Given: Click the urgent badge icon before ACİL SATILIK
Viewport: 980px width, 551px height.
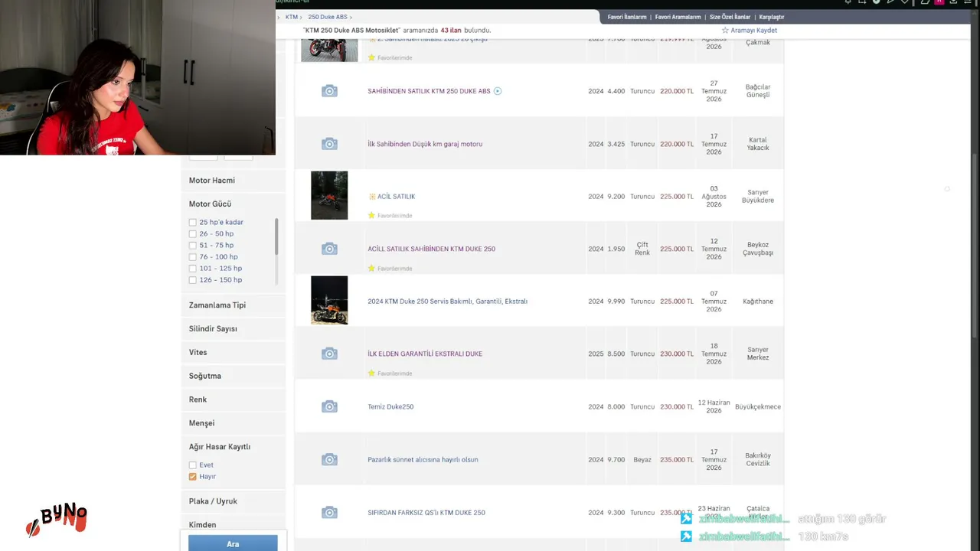Looking at the screenshot, I should (372, 197).
